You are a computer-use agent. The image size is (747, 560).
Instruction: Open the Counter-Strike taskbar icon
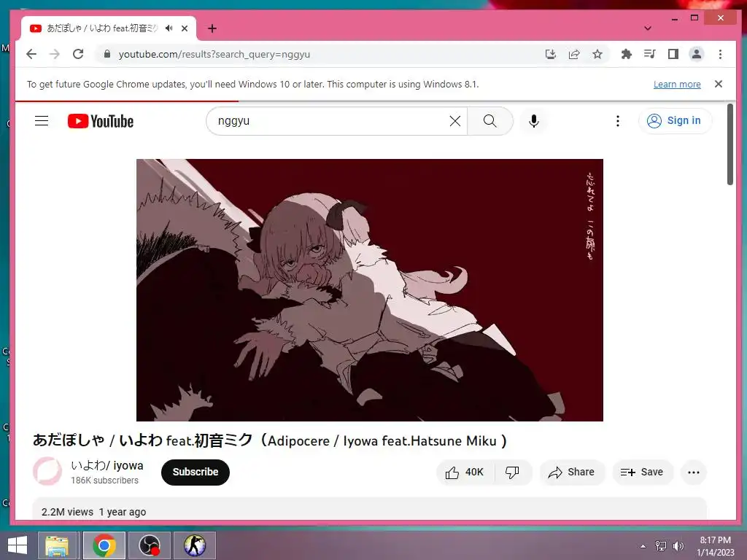tap(194, 545)
